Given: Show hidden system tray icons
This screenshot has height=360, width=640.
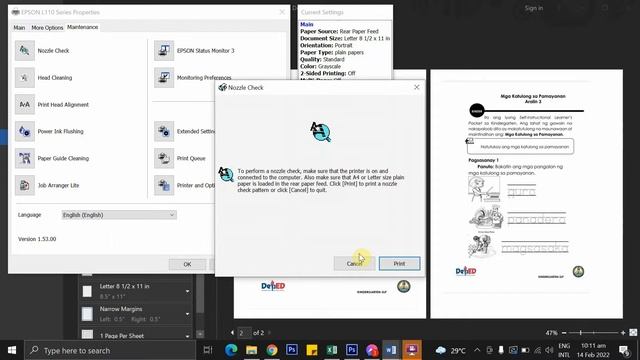Looking at the screenshot, I should pos(477,350).
